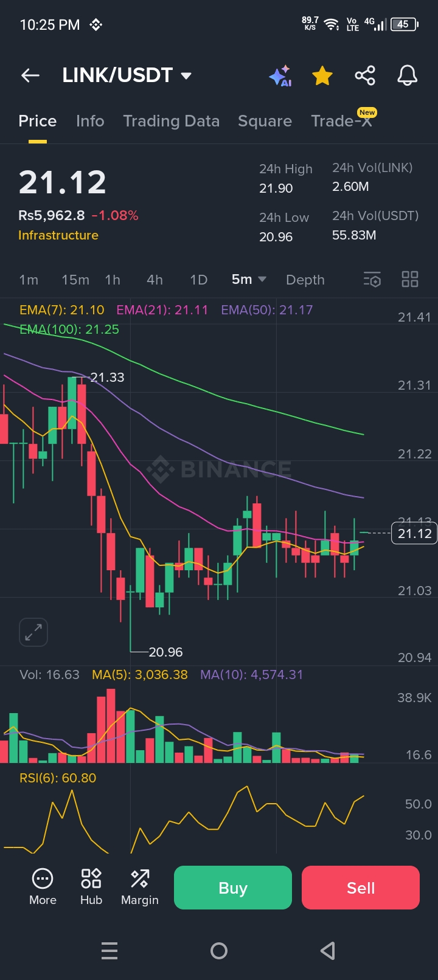The height and width of the screenshot is (980, 438).
Task: Tap the 24h Low value 20.96
Action: (276, 237)
